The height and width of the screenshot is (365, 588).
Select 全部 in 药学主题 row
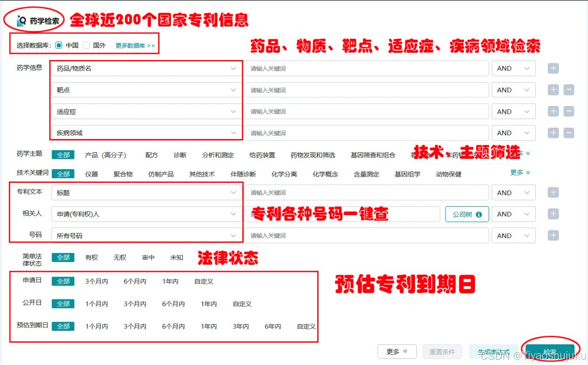pos(63,155)
